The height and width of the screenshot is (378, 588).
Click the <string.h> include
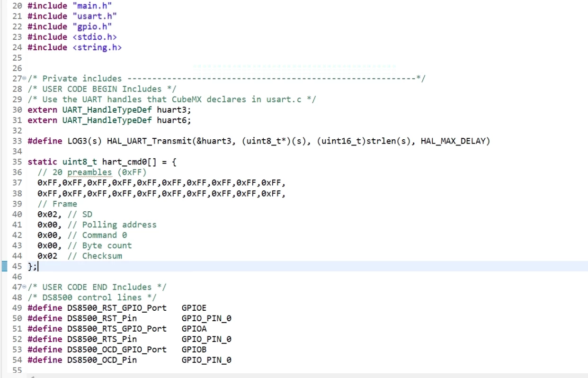(97, 47)
